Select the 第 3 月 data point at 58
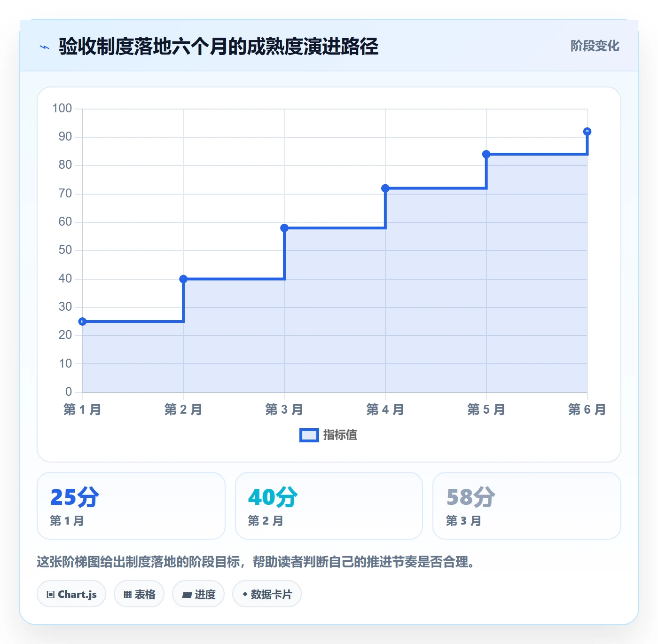658x644 pixels. coord(284,228)
